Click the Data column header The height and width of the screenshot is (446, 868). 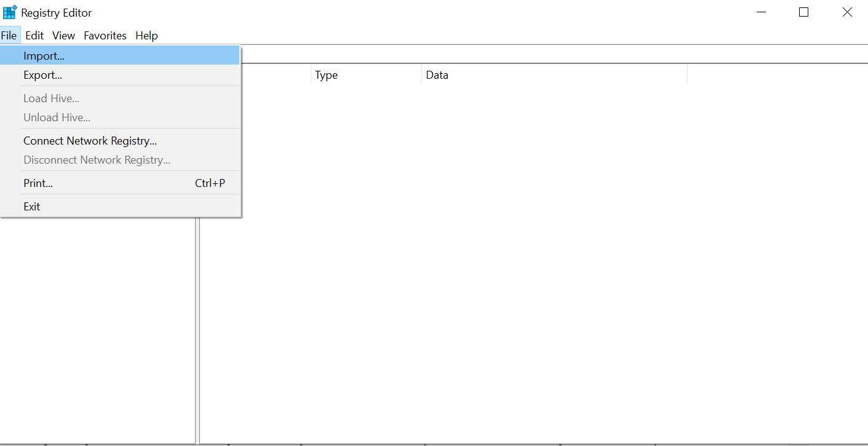(x=554, y=75)
